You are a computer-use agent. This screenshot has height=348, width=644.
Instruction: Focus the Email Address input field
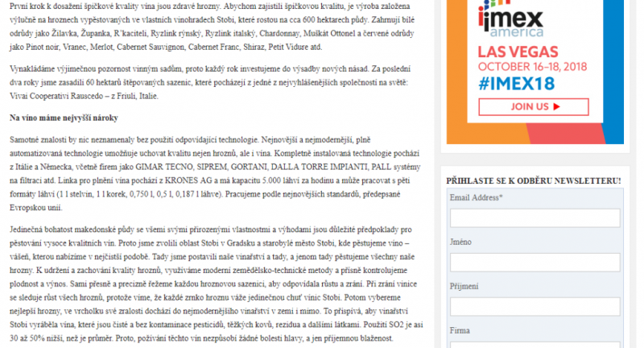(x=535, y=217)
